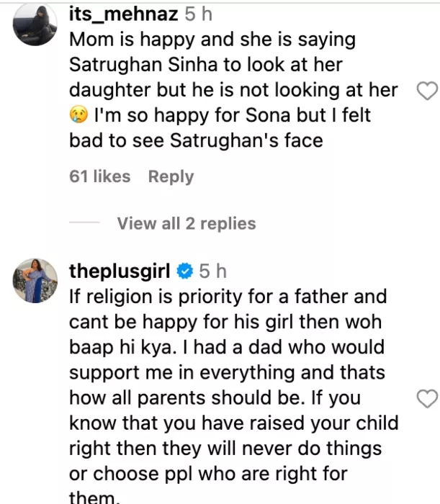Image resolution: width=440 pixels, height=504 pixels.
Task: Expand "View all 2 replies"
Action: pyautogui.click(x=187, y=223)
